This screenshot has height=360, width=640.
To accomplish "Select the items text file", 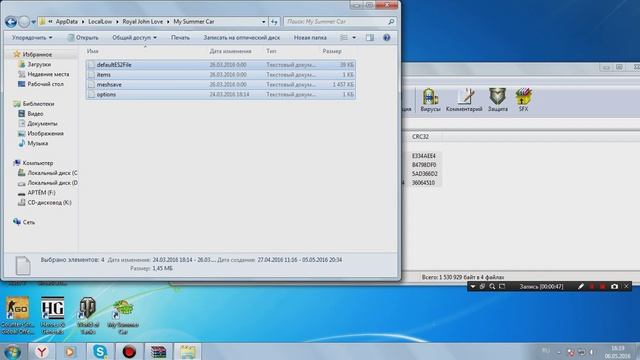I will pos(220,75).
